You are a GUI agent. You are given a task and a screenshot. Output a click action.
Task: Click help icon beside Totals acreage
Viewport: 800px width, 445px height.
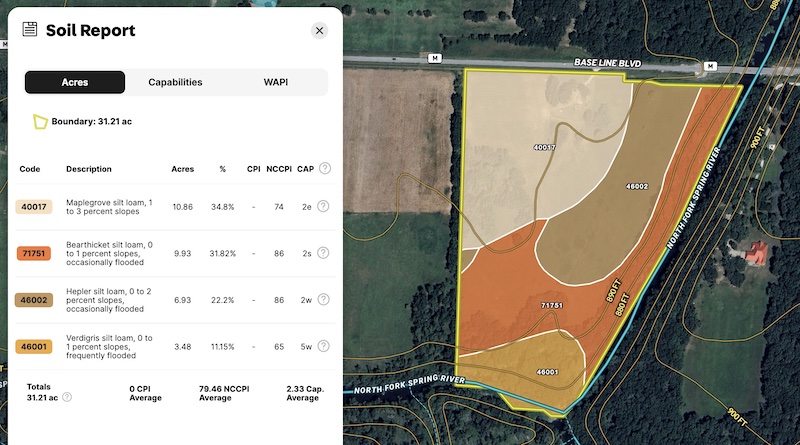click(67, 397)
